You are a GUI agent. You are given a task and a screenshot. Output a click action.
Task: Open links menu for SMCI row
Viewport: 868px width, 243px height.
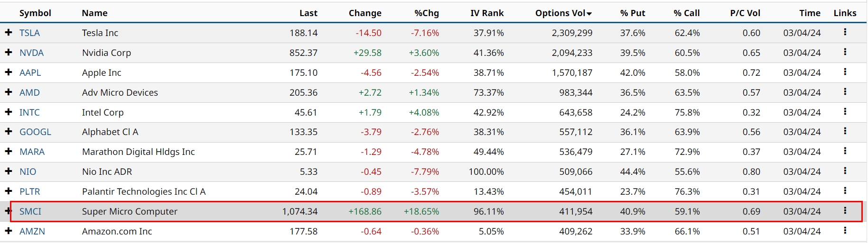[x=845, y=211]
